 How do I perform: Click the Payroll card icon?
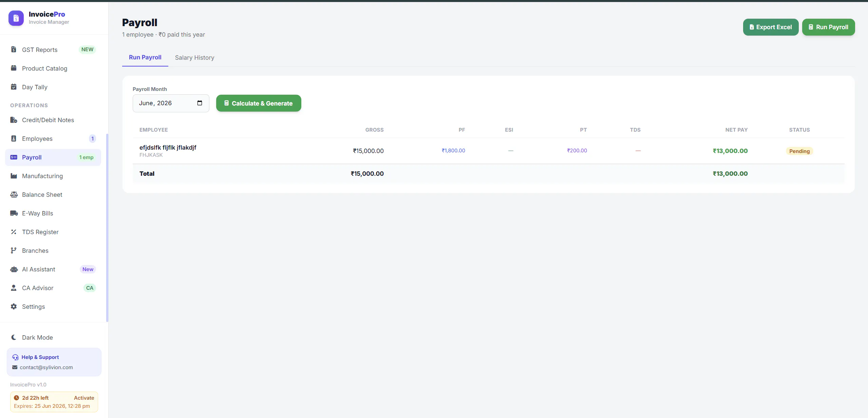tap(14, 157)
